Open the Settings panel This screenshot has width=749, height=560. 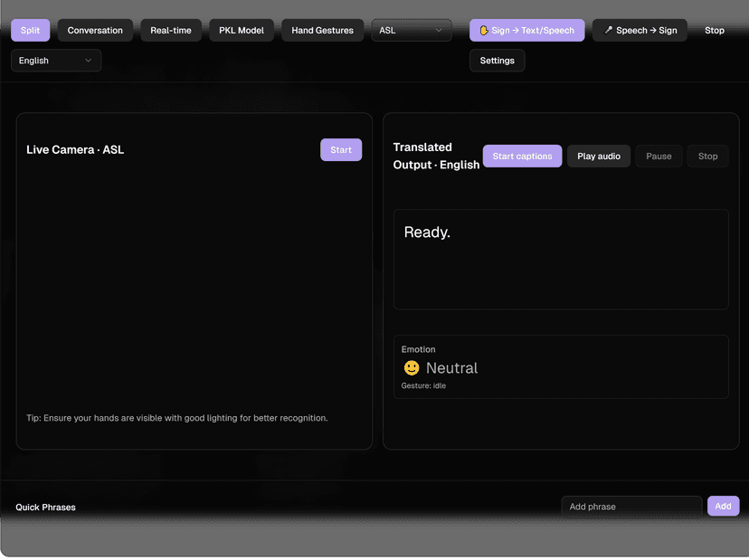[497, 61]
